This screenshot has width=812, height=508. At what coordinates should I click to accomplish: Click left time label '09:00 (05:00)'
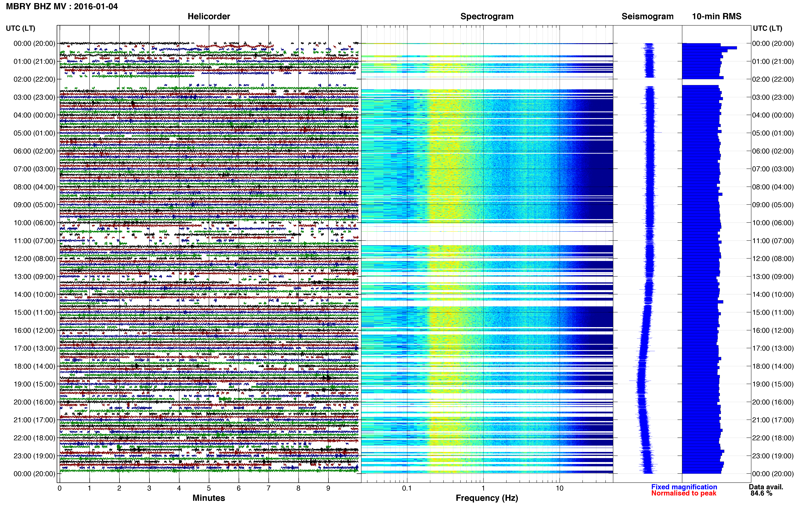(34, 205)
